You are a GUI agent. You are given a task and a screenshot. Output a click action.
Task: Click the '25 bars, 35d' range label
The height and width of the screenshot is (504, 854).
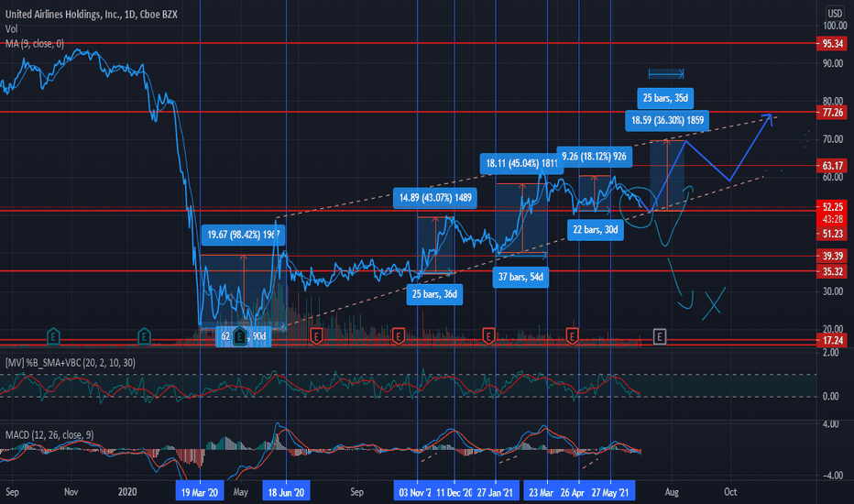665,98
